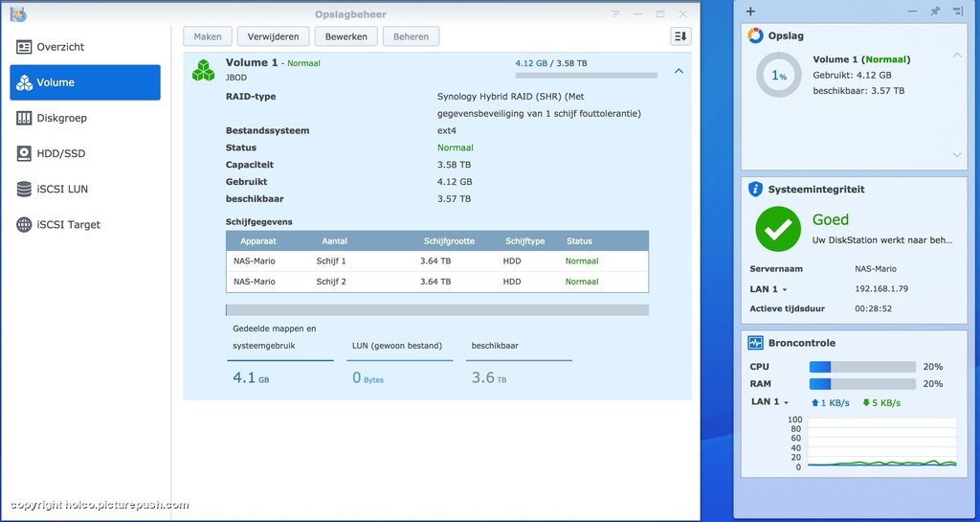Pin the widget panel
This screenshot has width=980, height=522.
[x=935, y=11]
